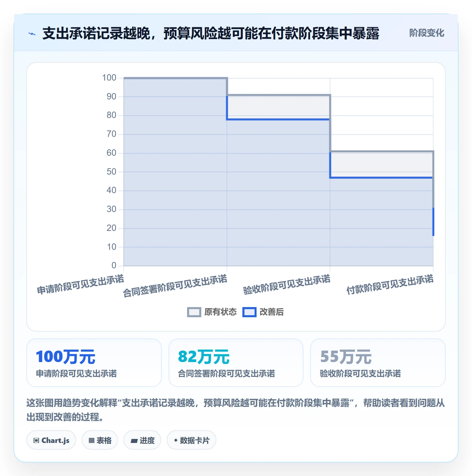Toggle the 改善后 legend color box

pos(249,312)
